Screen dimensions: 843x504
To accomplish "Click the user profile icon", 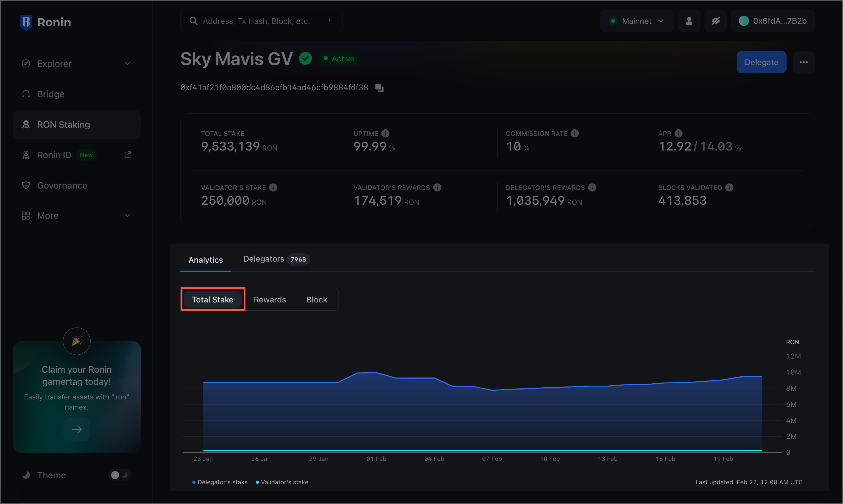I will tap(689, 21).
